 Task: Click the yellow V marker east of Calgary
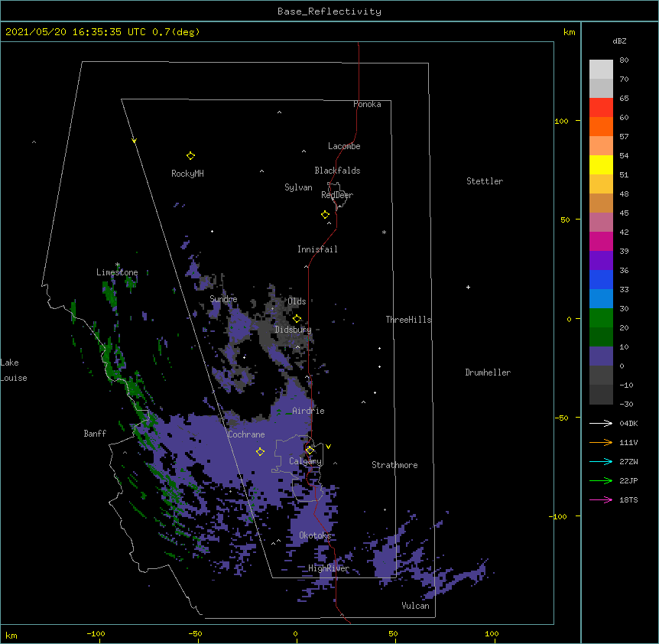point(328,447)
